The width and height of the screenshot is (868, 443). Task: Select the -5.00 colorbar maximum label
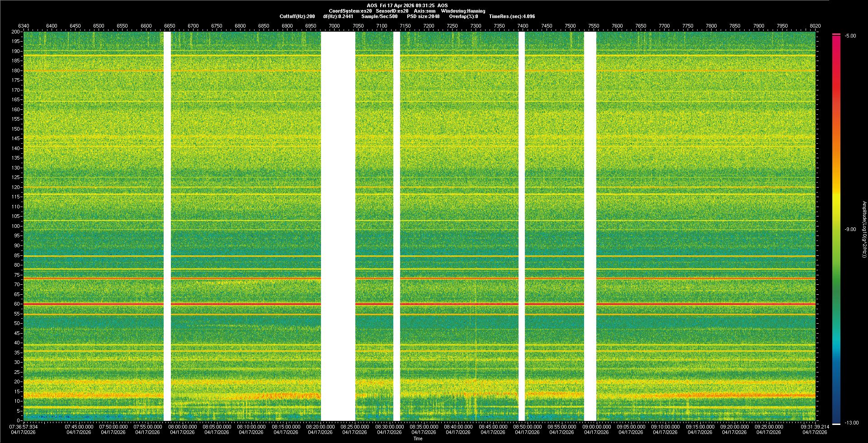click(x=850, y=36)
